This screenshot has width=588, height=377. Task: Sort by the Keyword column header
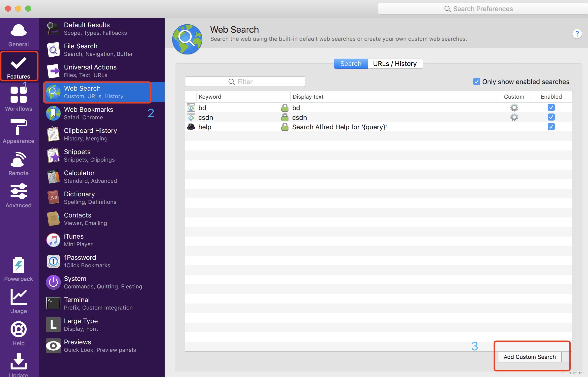pyautogui.click(x=210, y=97)
